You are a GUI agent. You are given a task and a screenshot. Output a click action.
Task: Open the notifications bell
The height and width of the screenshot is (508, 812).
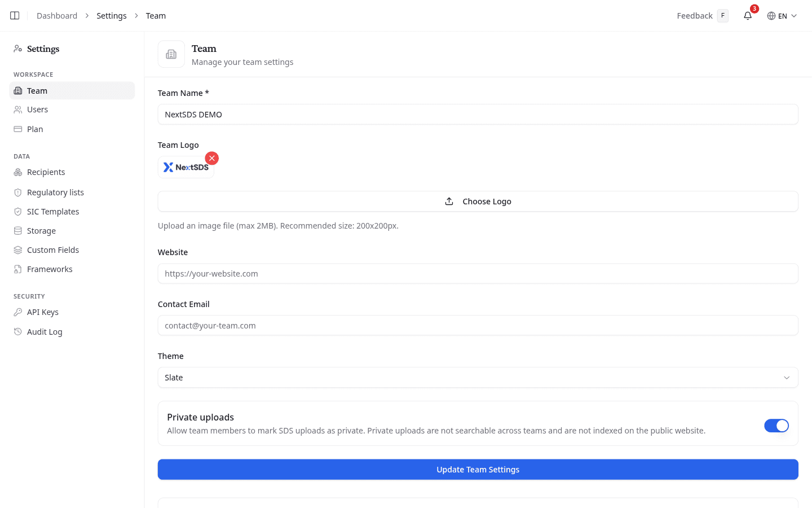748,16
